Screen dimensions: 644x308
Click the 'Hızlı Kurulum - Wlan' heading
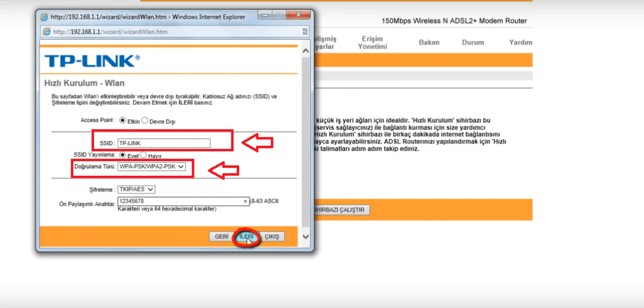83,83
